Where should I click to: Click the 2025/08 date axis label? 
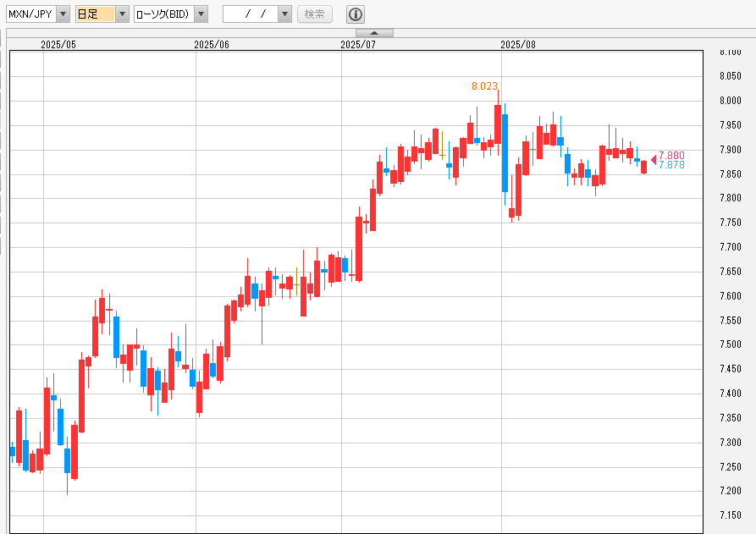(518, 44)
